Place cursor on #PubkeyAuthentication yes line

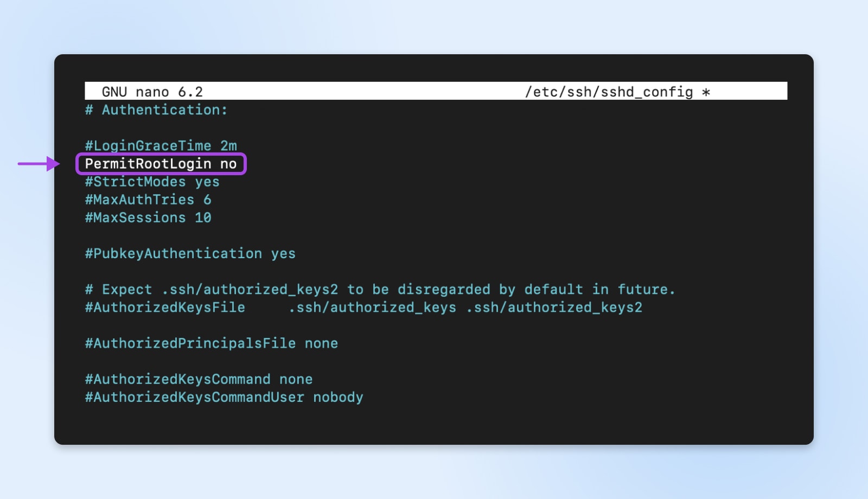pos(190,253)
